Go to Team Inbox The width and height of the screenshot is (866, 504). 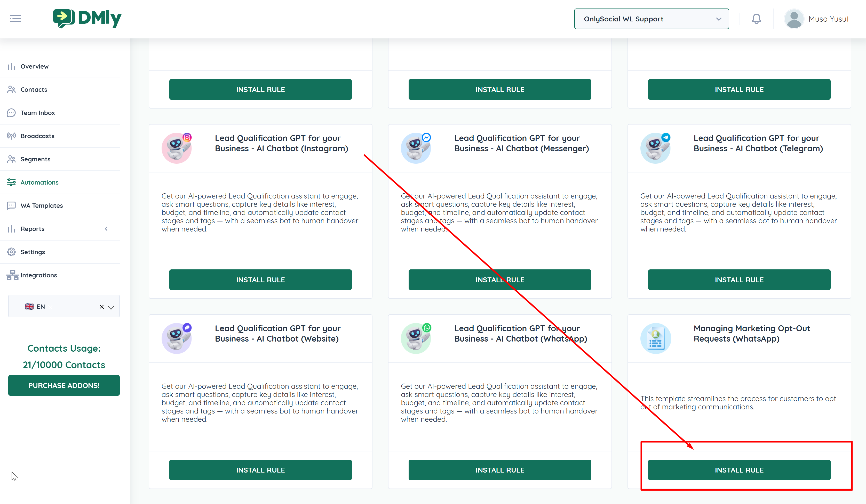coord(37,113)
